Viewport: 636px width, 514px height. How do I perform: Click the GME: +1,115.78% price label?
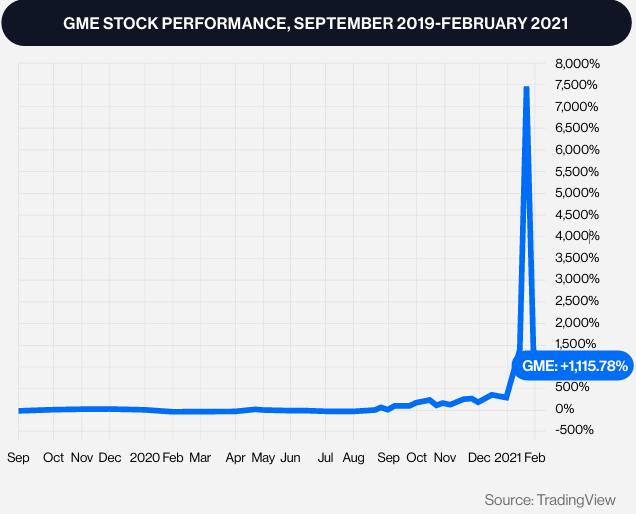click(574, 366)
